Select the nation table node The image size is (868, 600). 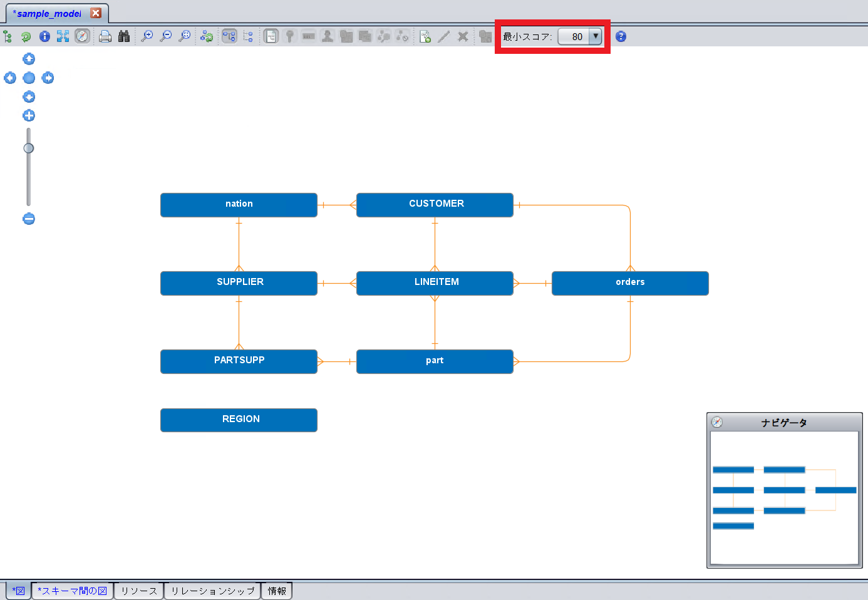tap(239, 205)
